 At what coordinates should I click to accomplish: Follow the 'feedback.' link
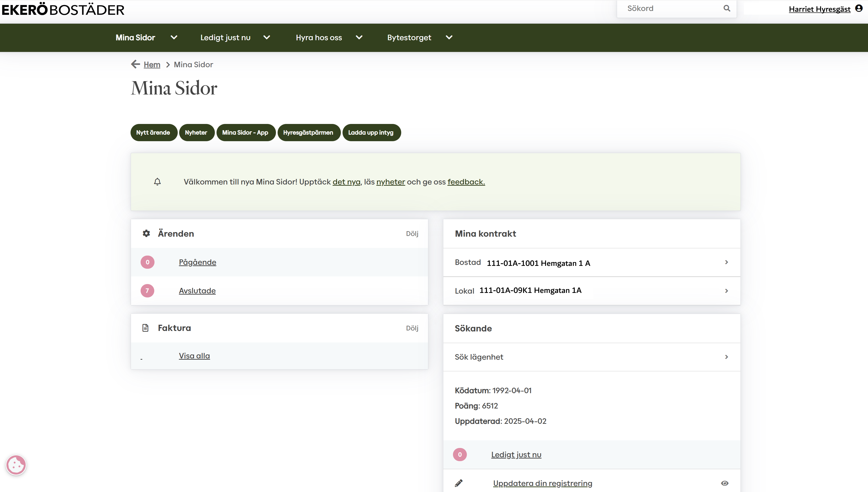[x=466, y=182]
